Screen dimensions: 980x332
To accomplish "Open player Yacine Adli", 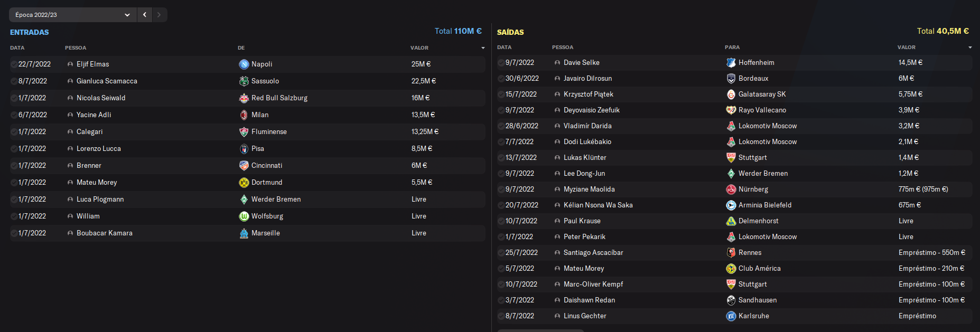I will (94, 115).
